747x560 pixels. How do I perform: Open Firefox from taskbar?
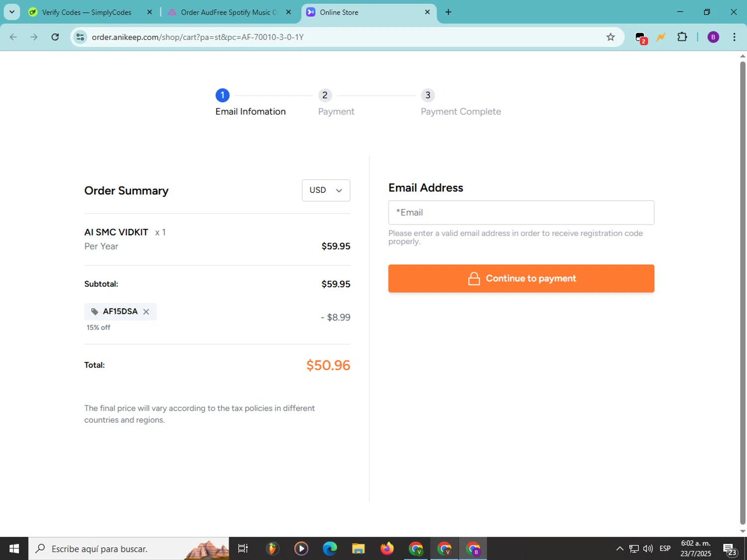tap(387, 549)
